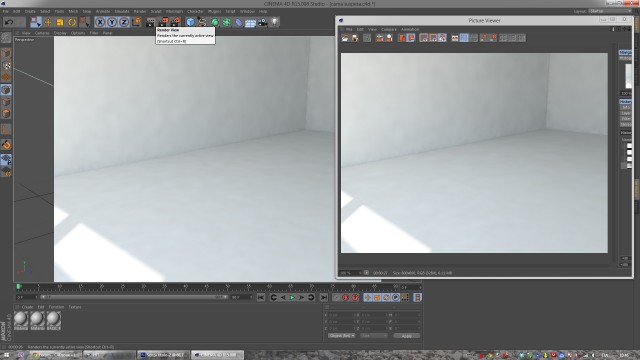The image size is (640, 360).
Task: Open Compare menu in Picture Viewer
Action: [389, 29]
